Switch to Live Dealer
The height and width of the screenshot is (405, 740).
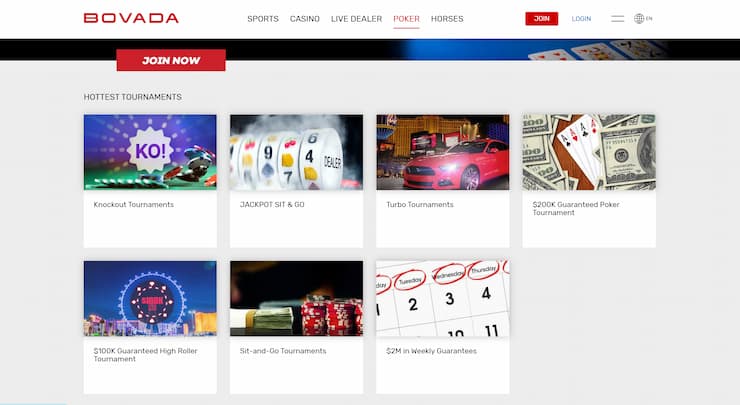[356, 19]
